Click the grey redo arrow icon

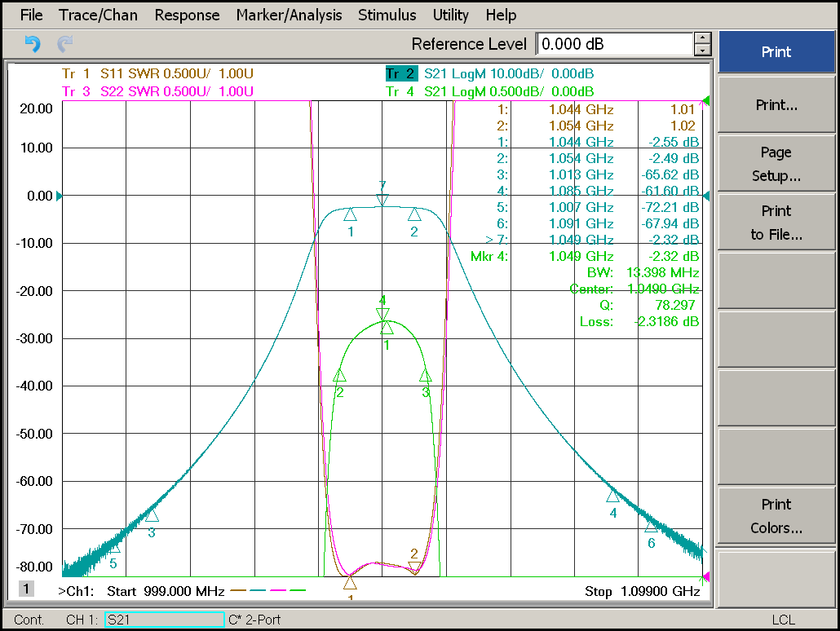click(x=64, y=44)
